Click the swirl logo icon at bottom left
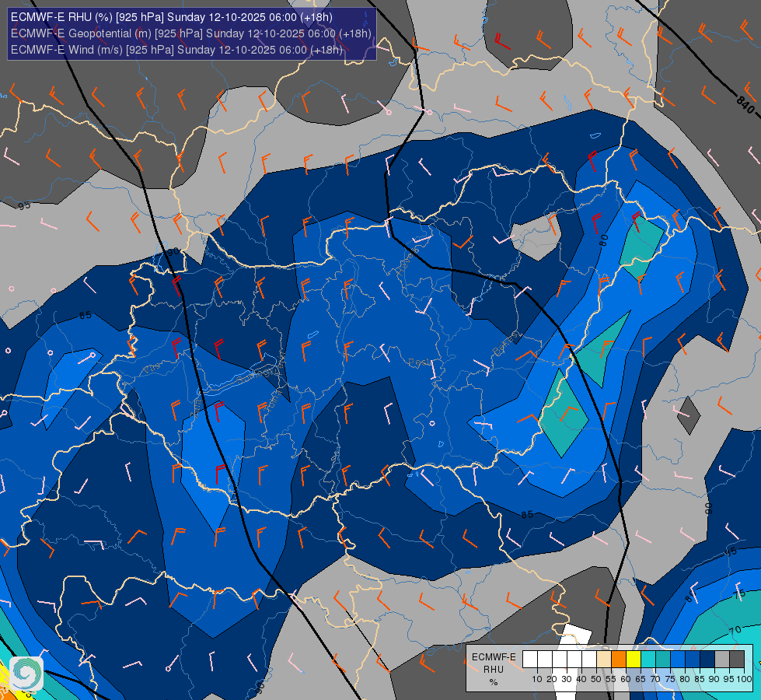This screenshot has width=761, height=700. pyautogui.click(x=26, y=674)
